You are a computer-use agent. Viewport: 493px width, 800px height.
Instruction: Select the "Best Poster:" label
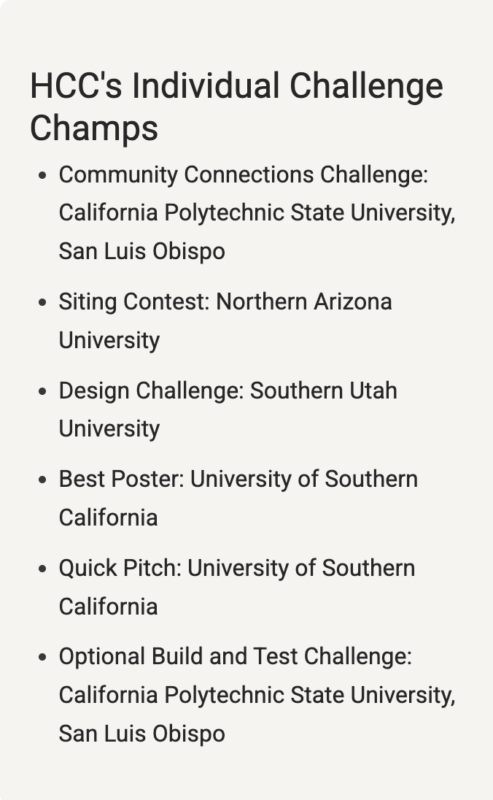pos(121,480)
